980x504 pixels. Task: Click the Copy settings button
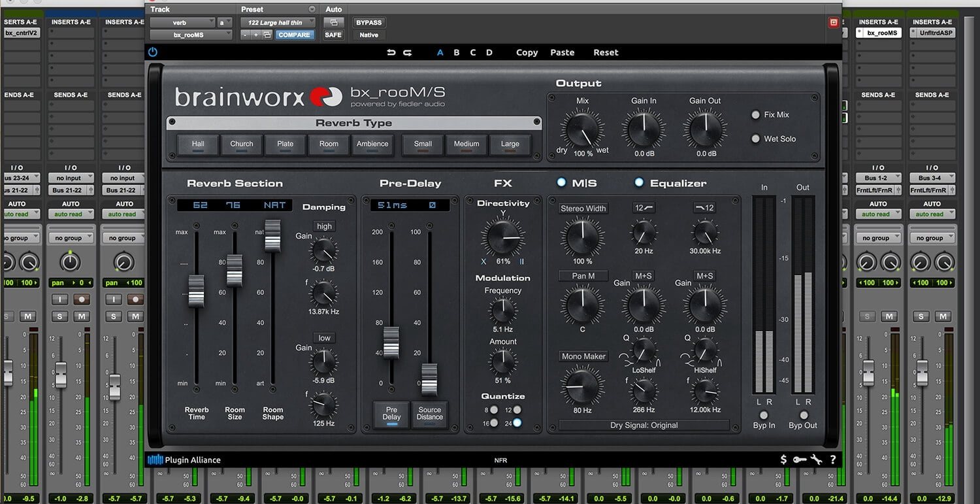click(x=527, y=52)
